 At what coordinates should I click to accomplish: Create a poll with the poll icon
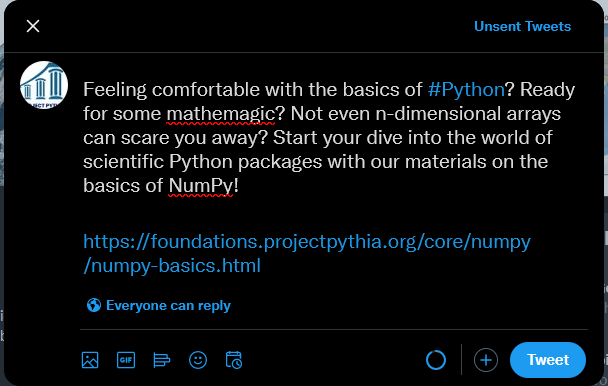tap(162, 360)
